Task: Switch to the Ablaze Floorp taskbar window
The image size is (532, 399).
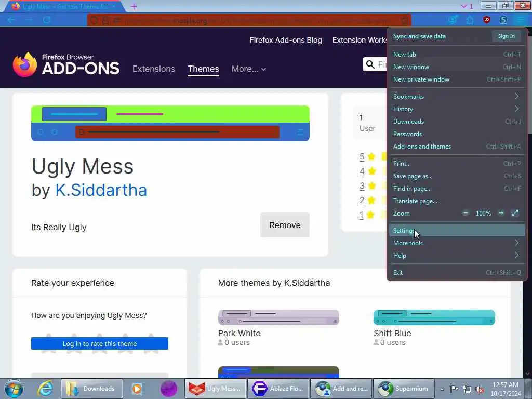Action: pos(278,389)
